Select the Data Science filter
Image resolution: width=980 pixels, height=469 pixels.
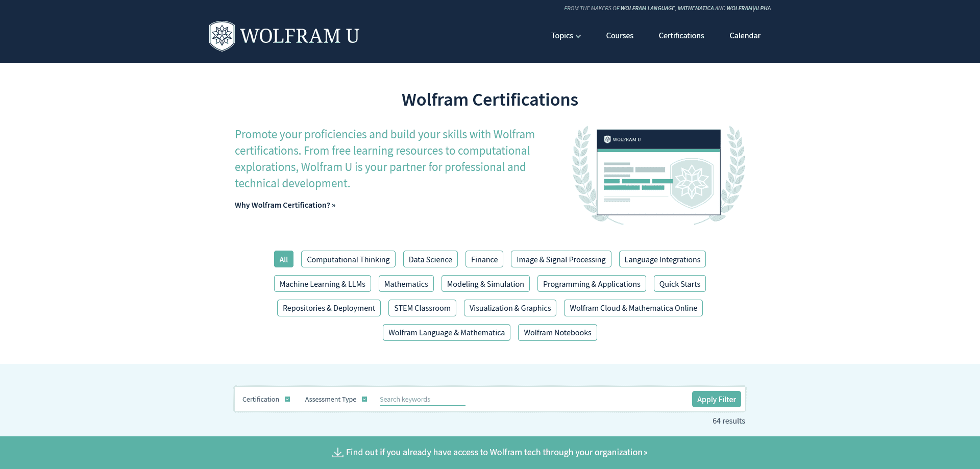pyautogui.click(x=430, y=259)
